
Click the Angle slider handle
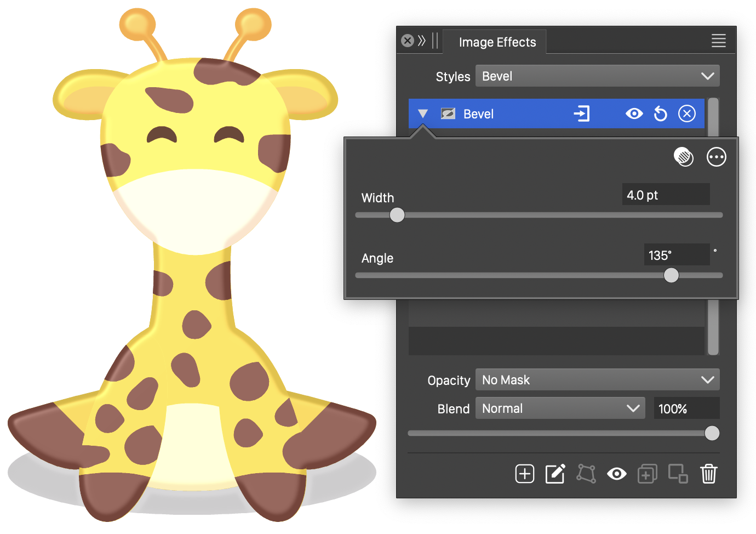tap(671, 275)
